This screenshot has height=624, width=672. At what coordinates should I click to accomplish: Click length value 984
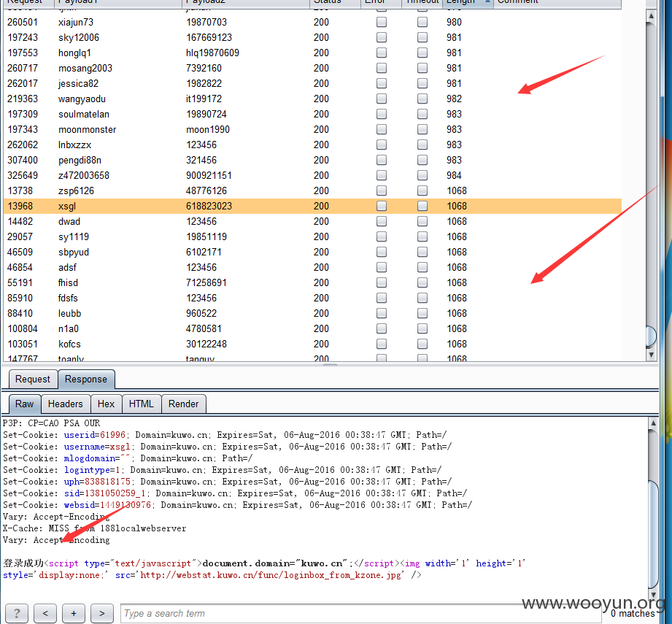[x=455, y=175]
